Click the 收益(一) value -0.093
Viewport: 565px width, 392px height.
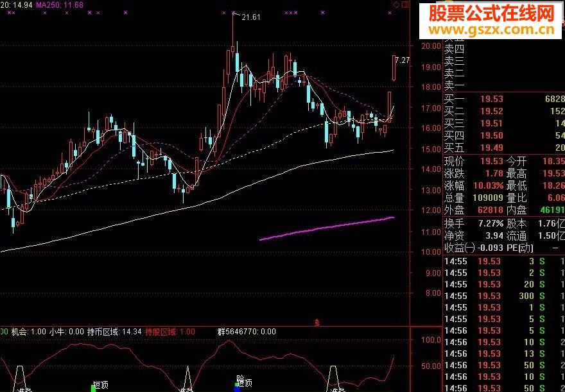click(x=489, y=248)
